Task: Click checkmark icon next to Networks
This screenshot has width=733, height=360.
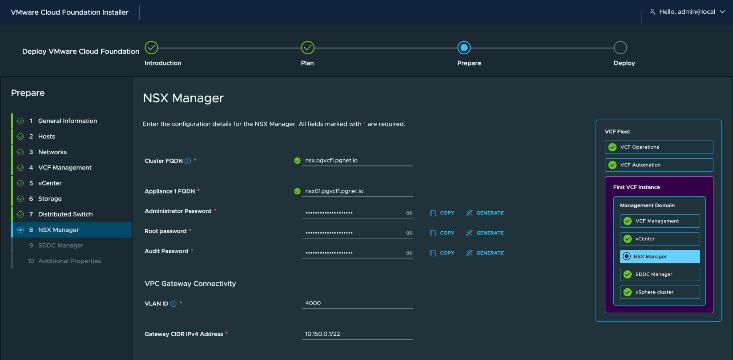Action: 20,152
